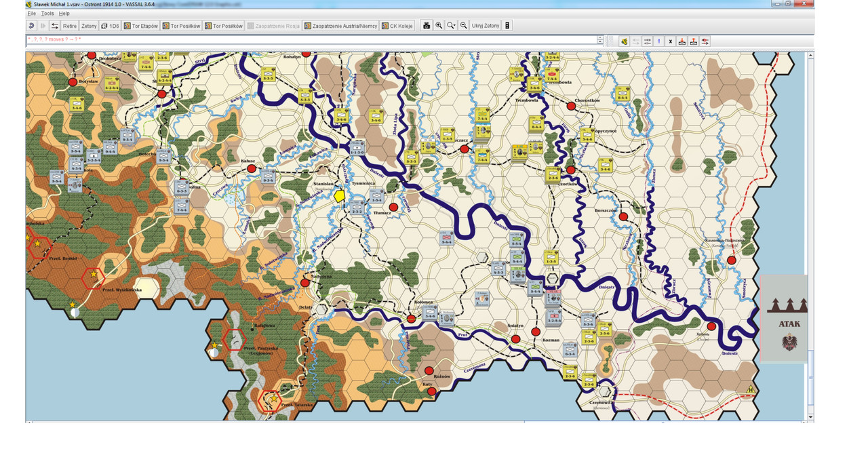Select the yellow pentagon marker near Stanisław
Image resolution: width=868 pixels, height=470 pixels.
pyautogui.click(x=340, y=196)
